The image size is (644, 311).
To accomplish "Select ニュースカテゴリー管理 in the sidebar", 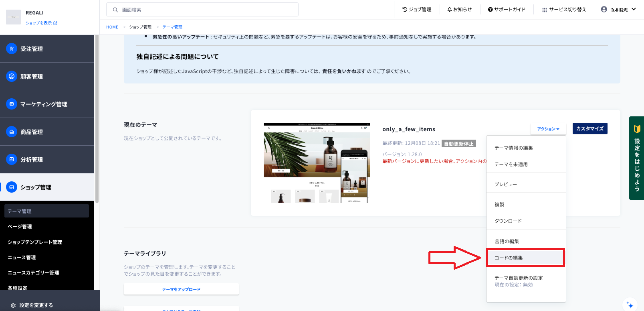I will [x=33, y=273].
